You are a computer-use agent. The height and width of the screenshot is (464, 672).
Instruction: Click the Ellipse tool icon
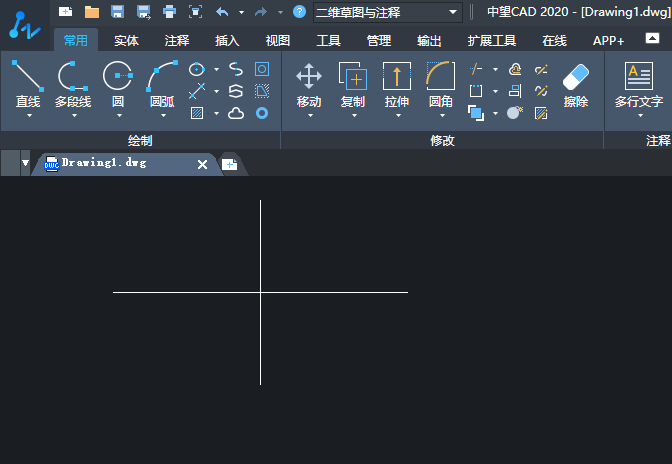tap(197, 69)
